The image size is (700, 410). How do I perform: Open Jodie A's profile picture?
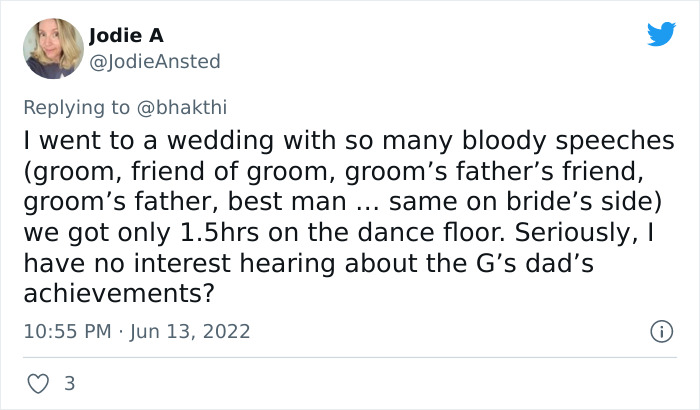point(52,49)
